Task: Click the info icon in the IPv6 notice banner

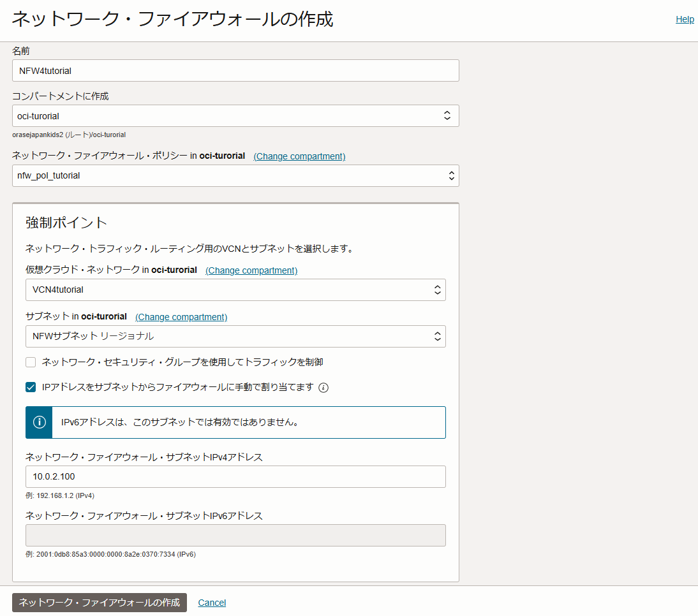Action: pyautogui.click(x=38, y=422)
